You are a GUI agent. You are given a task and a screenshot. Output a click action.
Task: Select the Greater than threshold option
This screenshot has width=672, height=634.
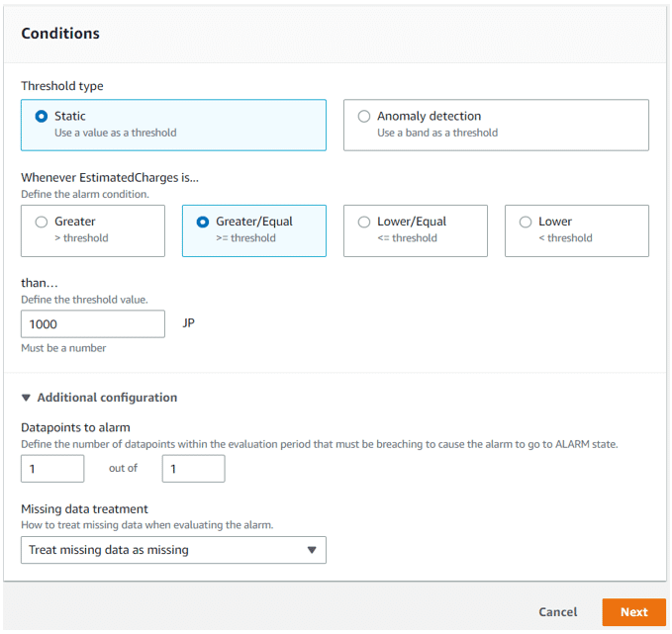42,222
